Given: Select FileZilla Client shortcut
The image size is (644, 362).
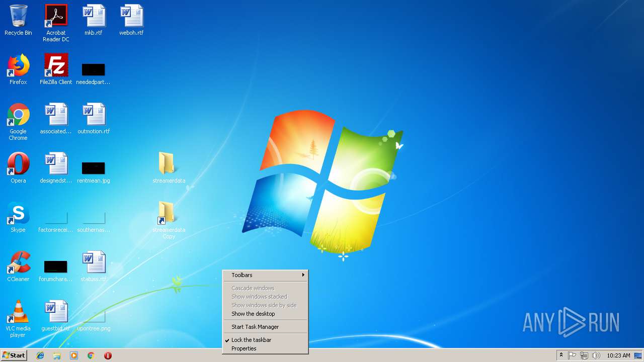Looking at the screenshot, I should (x=56, y=69).
